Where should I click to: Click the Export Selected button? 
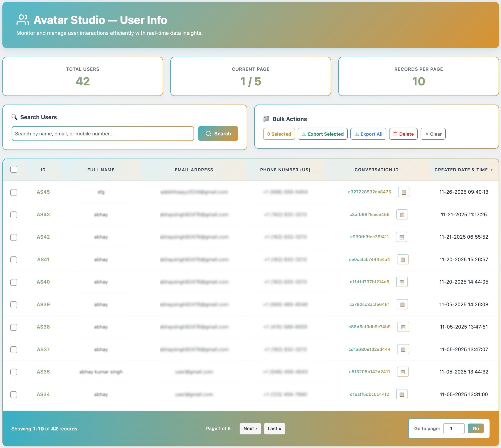point(322,134)
